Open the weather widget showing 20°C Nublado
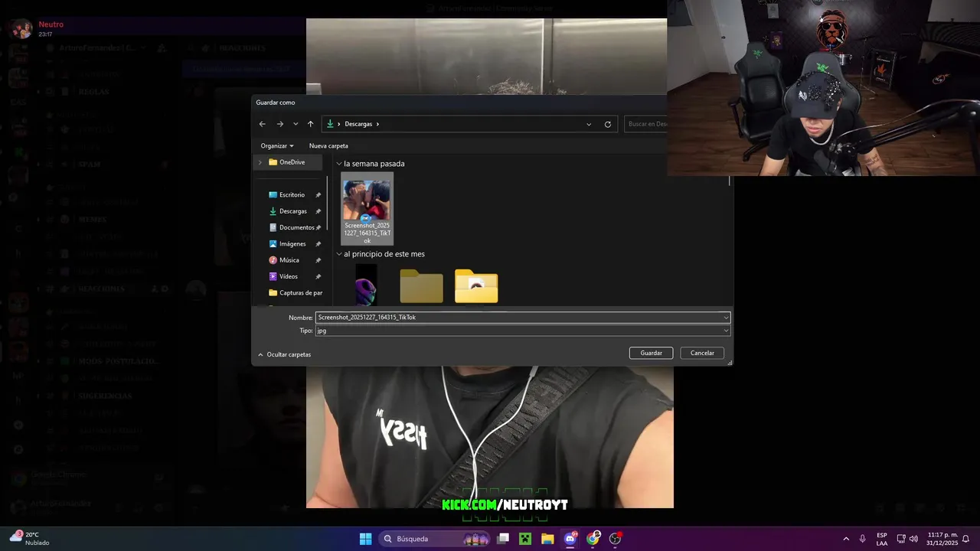The image size is (980, 551). coord(31,539)
